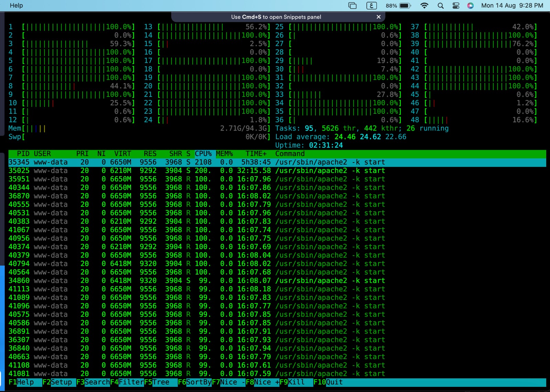Viewport: 550px width, 392px height.
Task: Dismiss the Snippets panel hint banner
Action: pyautogui.click(x=378, y=17)
